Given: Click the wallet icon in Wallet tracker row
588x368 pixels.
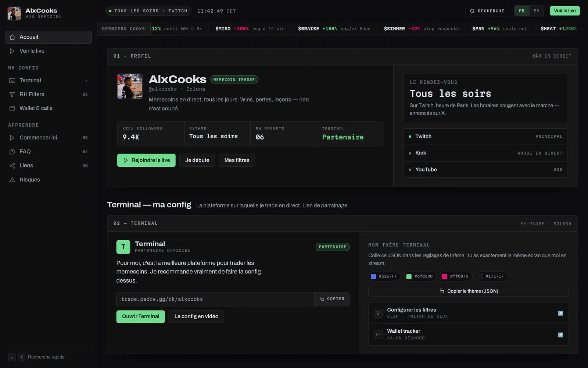Looking at the screenshot, I should (x=378, y=335).
